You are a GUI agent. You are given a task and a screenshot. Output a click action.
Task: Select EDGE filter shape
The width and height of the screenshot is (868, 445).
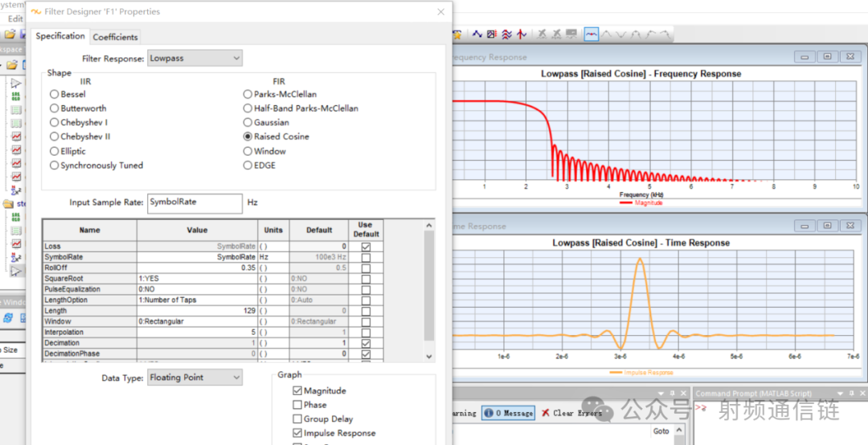coord(248,165)
